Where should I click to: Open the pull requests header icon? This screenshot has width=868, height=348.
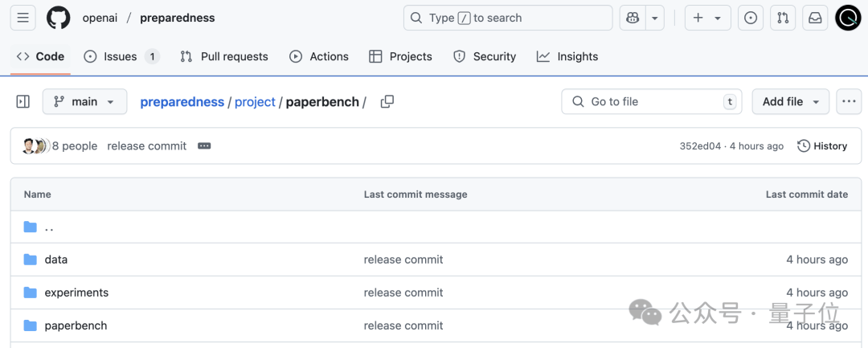(783, 18)
